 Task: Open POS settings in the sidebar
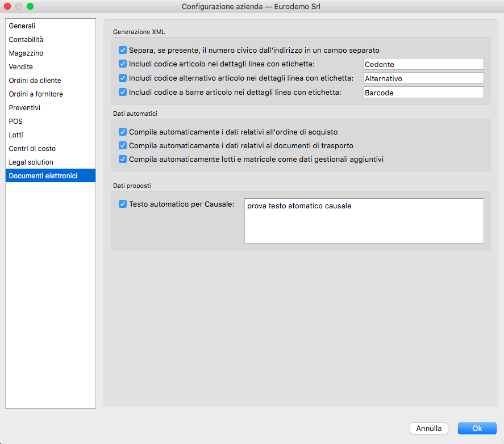(16, 122)
